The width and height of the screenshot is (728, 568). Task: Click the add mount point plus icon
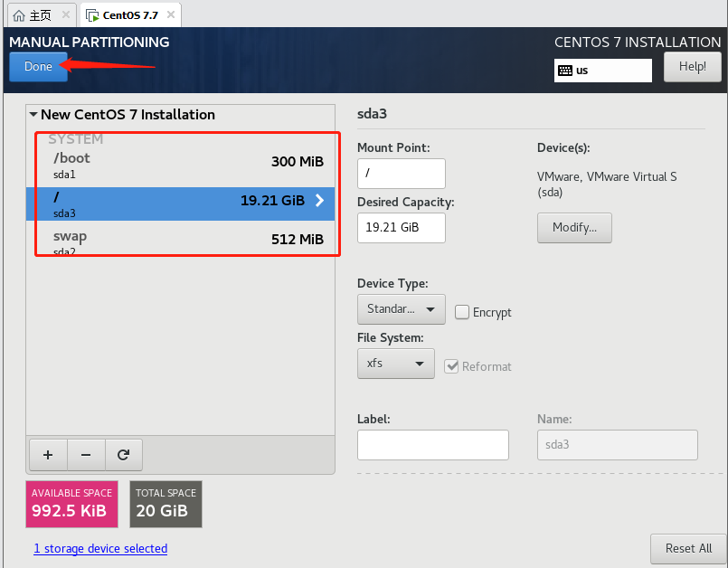tap(48, 455)
